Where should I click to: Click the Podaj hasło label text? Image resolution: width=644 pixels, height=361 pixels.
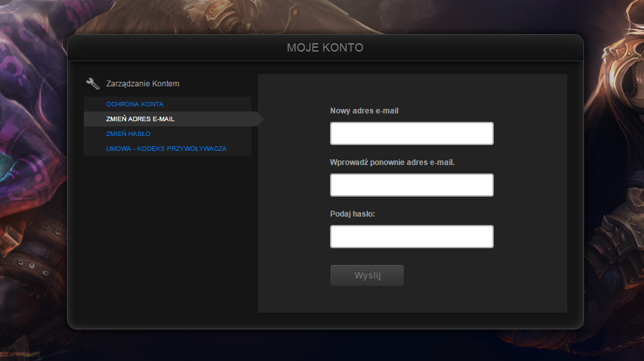pos(353,214)
